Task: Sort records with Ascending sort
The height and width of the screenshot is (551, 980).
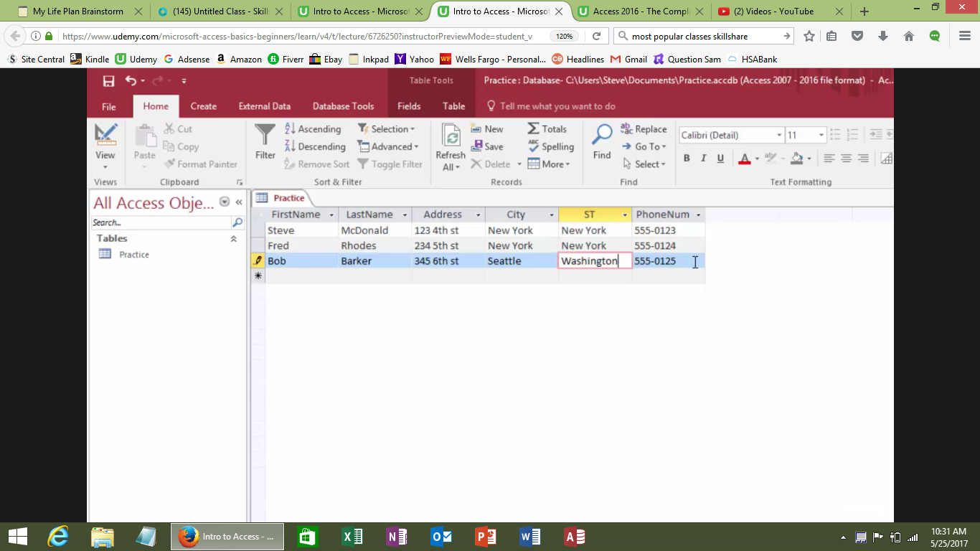Action: [314, 128]
